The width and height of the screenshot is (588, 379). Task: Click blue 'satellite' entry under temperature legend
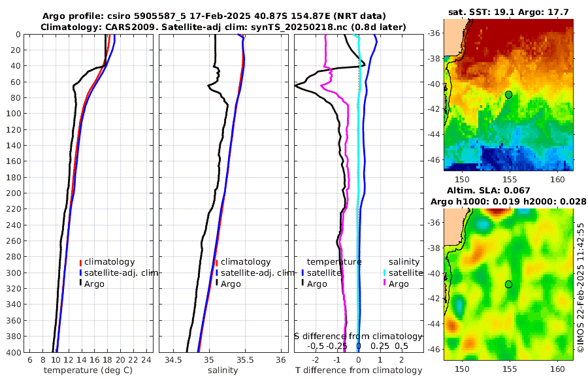(324, 272)
